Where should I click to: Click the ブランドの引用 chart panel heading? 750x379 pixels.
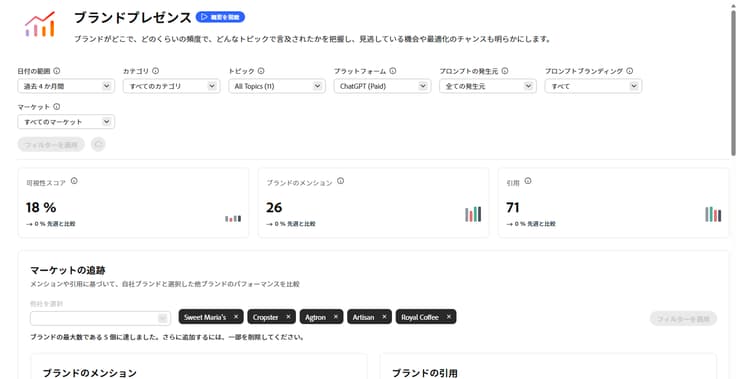coord(425,373)
